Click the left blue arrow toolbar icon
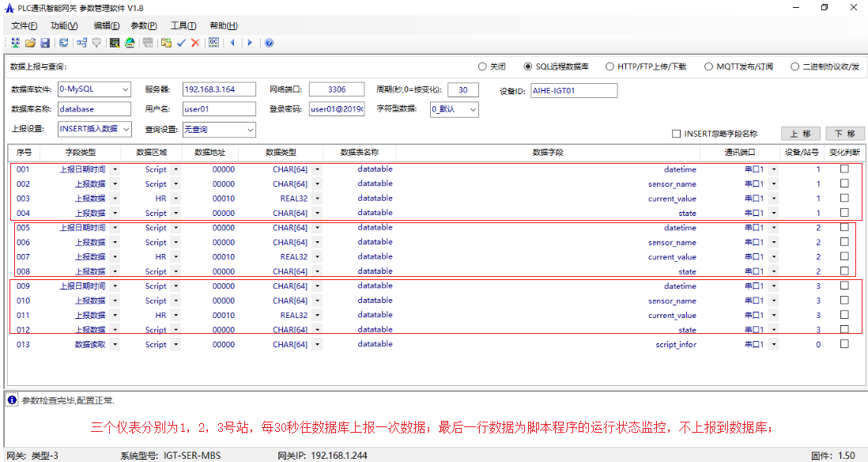Viewport: 868px width, 462px height. [232, 43]
